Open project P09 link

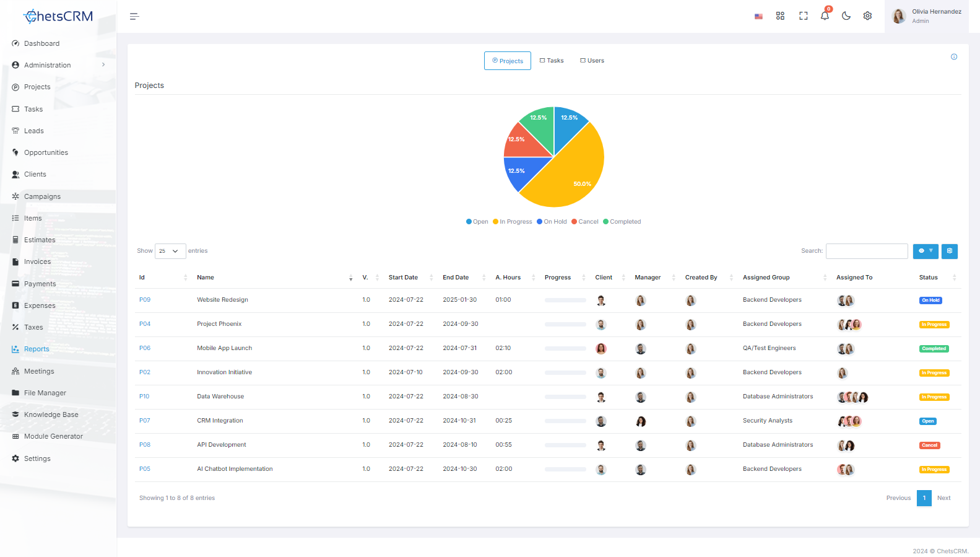tap(145, 300)
